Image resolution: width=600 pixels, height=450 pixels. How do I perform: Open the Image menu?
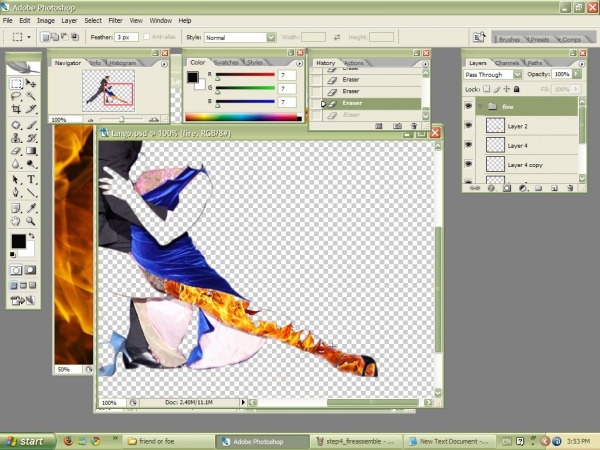click(x=46, y=20)
